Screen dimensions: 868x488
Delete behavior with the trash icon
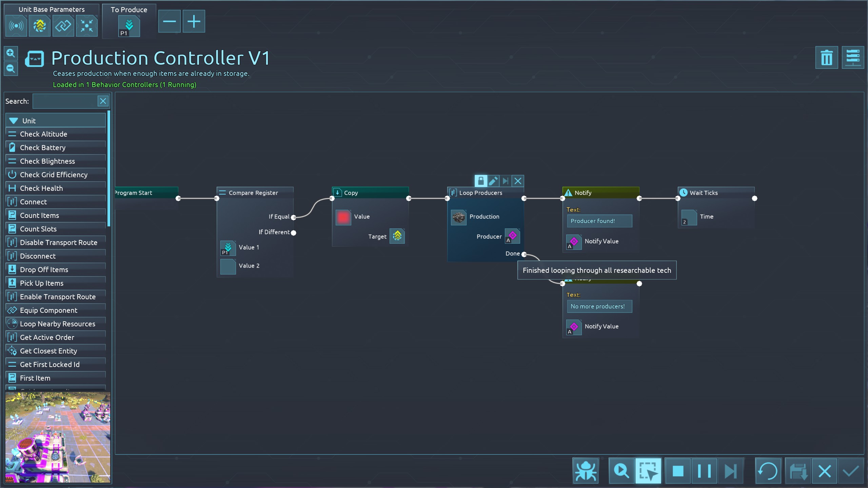click(x=826, y=57)
